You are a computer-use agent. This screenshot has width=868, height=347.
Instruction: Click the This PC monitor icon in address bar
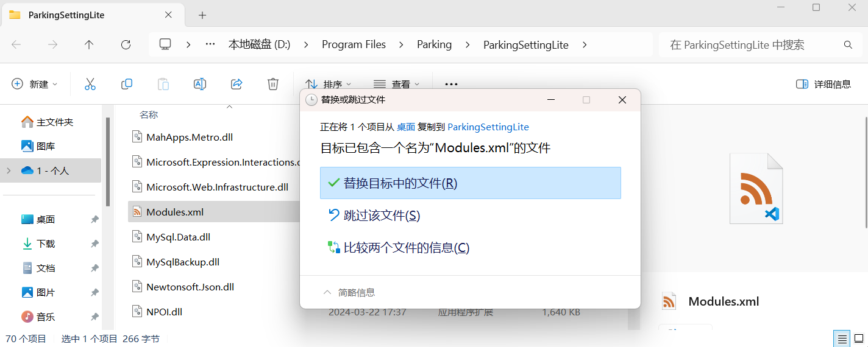[x=165, y=44]
